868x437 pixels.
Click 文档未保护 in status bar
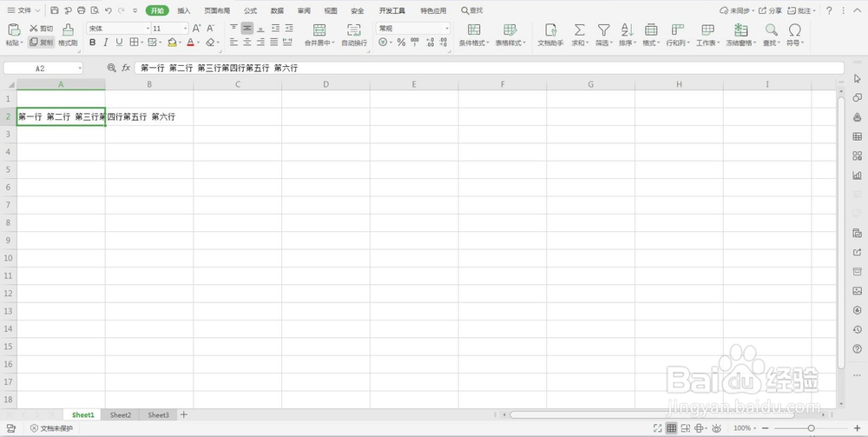click(x=51, y=428)
